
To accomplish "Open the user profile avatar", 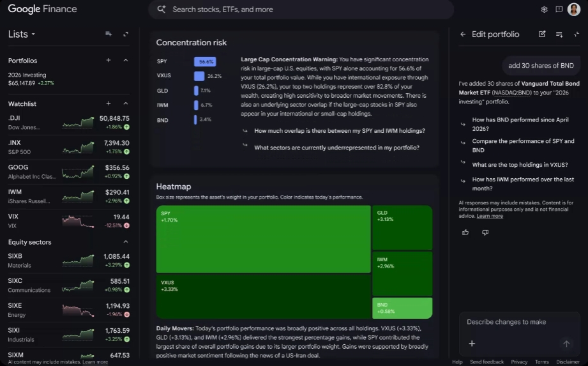I will coord(574,10).
